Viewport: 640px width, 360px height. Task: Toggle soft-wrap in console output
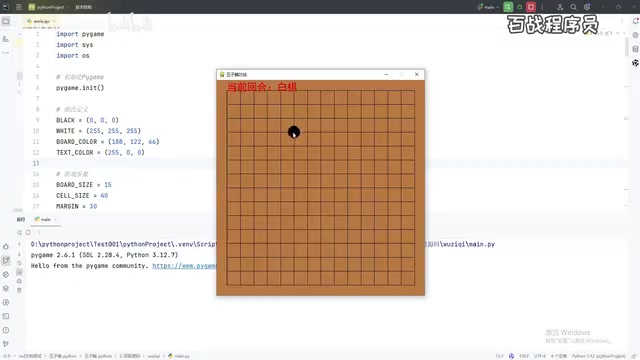pyautogui.click(x=19, y=263)
